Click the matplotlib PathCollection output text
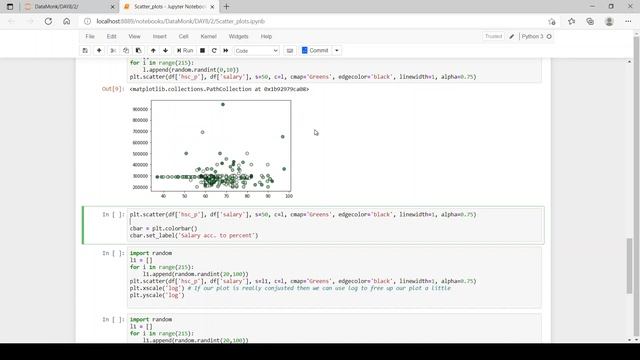 pos(219,89)
